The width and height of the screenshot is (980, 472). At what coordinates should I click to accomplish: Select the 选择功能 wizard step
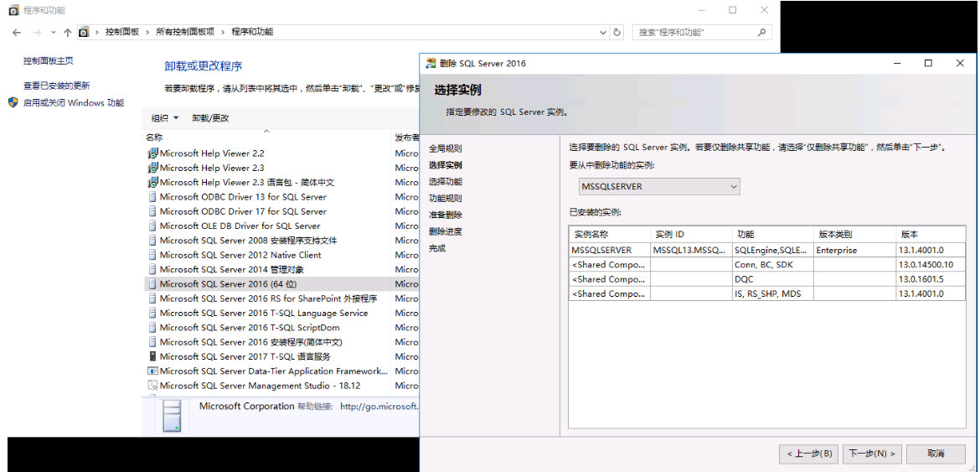pos(446,182)
